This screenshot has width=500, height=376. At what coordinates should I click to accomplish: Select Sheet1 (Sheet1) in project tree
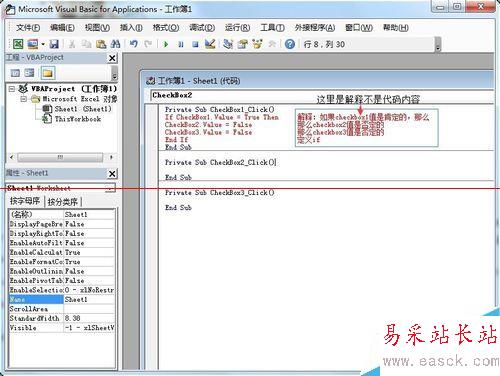coord(83,109)
